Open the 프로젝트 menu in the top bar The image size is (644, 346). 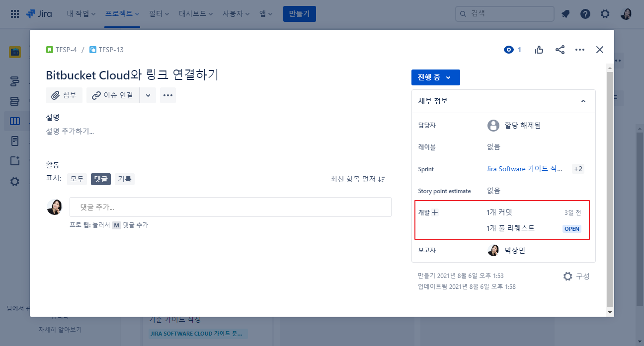(x=122, y=14)
